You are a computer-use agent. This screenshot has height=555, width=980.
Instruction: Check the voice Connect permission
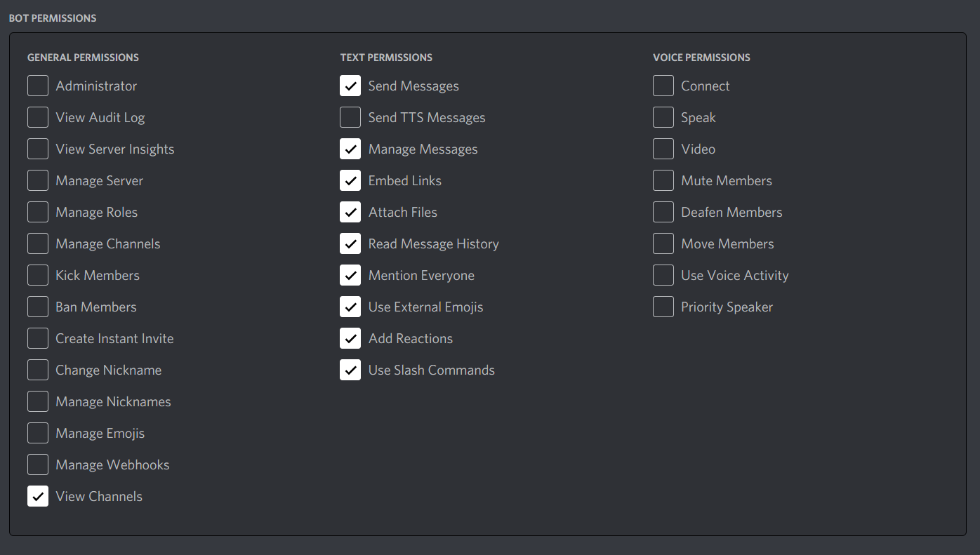click(663, 86)
